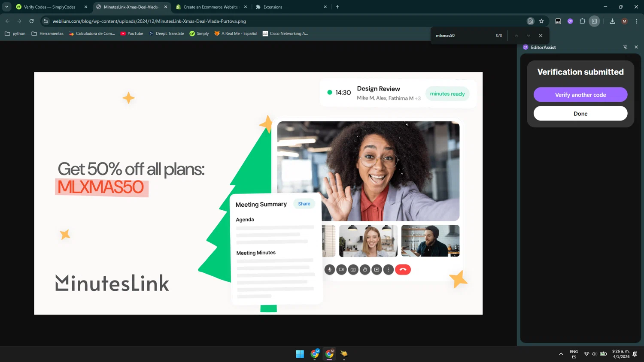
Task: Open the DeepL Translate bookmark
Action: click(x=166, y=33)
